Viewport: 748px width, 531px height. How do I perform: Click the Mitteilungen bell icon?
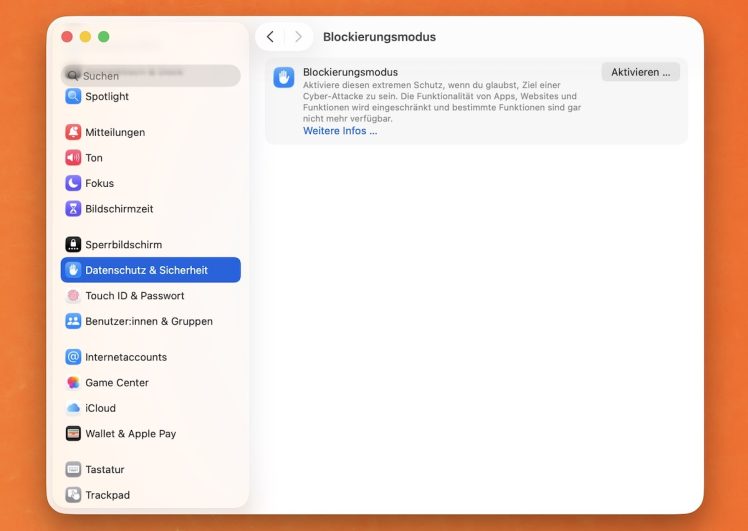click(73, 132)
